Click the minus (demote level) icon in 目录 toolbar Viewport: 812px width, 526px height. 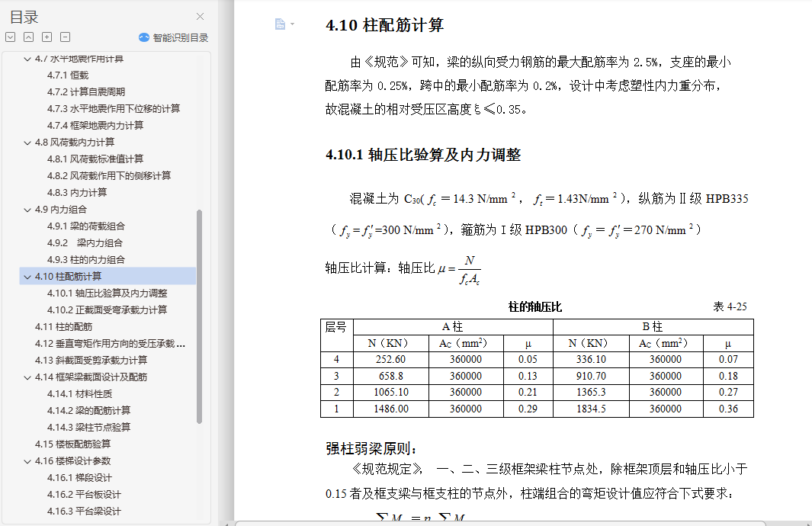(66, 37)
